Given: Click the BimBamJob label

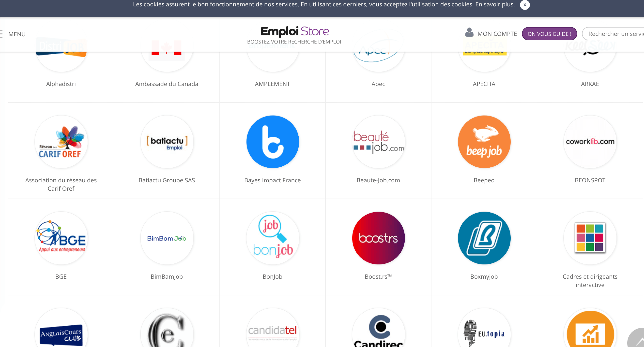Looking at the screenshot, I should click(167, 276).
